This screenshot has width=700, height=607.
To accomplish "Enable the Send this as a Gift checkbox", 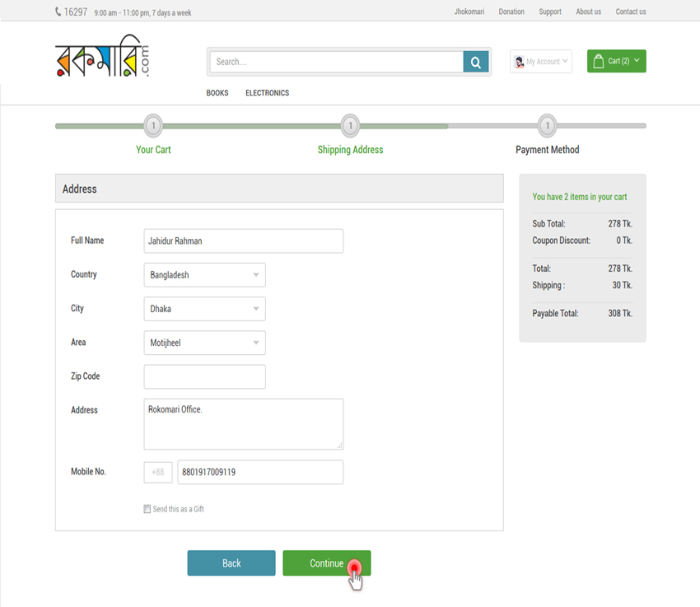I will click(147, 509).
